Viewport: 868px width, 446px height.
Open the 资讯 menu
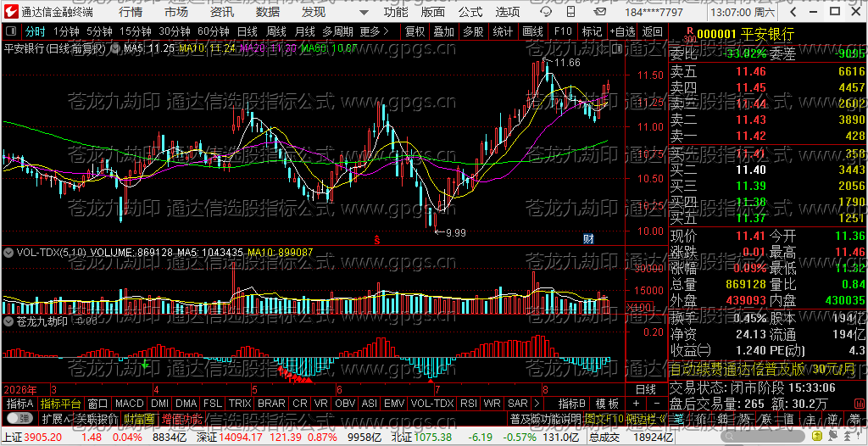[x=222, y=12]
